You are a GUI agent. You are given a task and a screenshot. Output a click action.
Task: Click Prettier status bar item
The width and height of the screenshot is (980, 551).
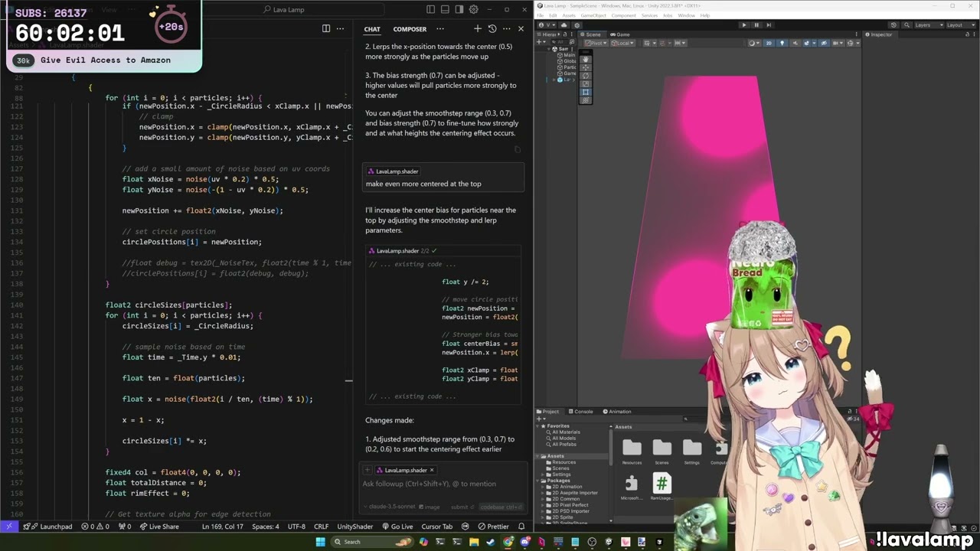(x=493, y=527)
